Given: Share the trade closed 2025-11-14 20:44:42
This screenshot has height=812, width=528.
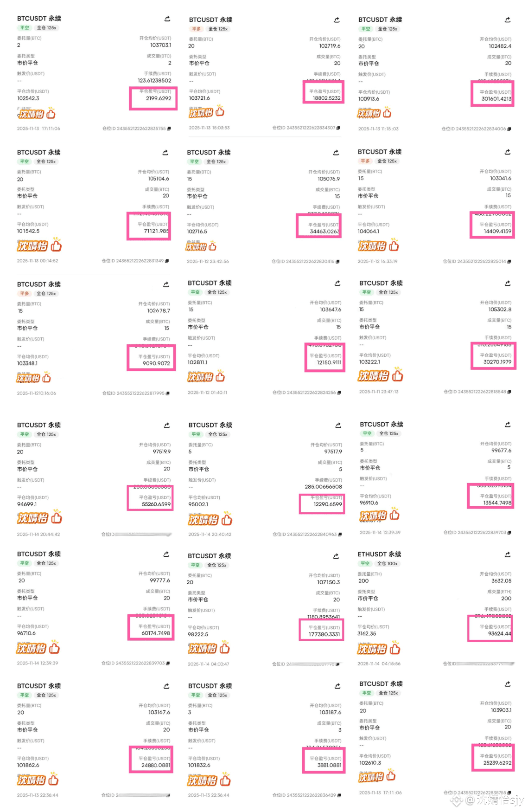Looking at the screenshot, I should coord(167,425).
